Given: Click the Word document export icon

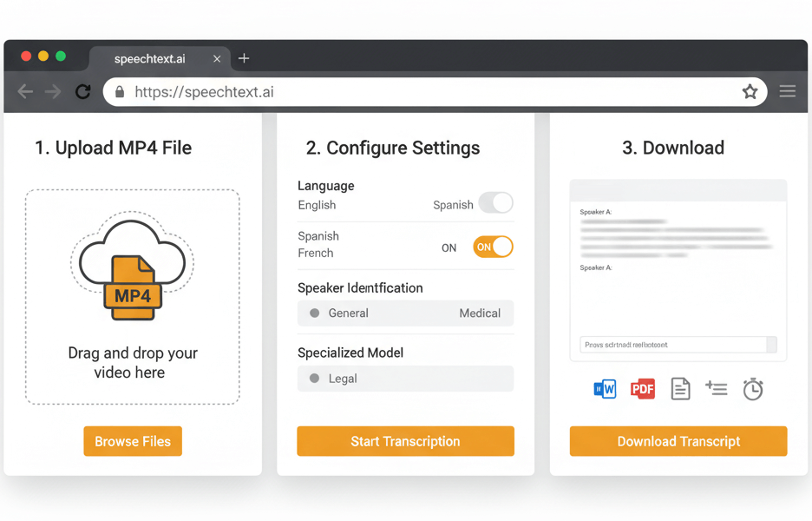Looking at the screenshot, I should 605,389.
